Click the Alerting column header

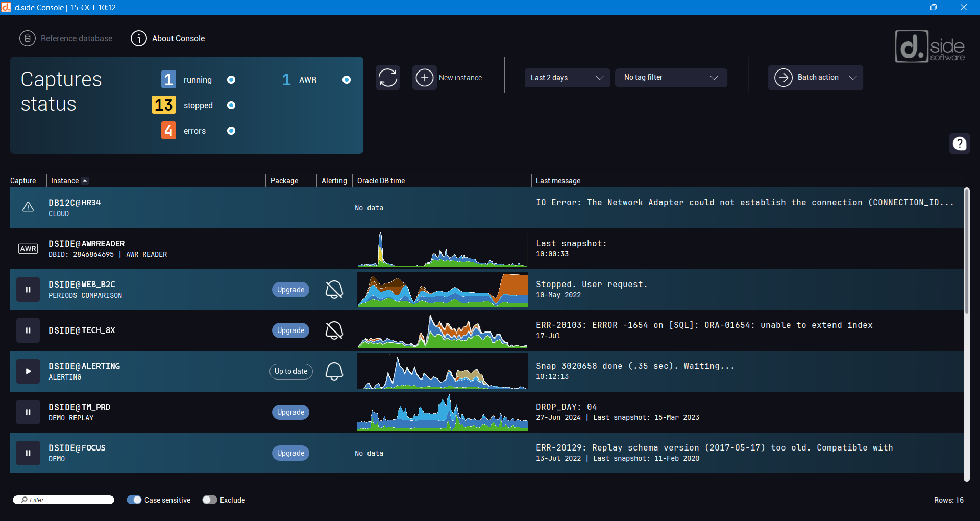[x=334, y=181]
